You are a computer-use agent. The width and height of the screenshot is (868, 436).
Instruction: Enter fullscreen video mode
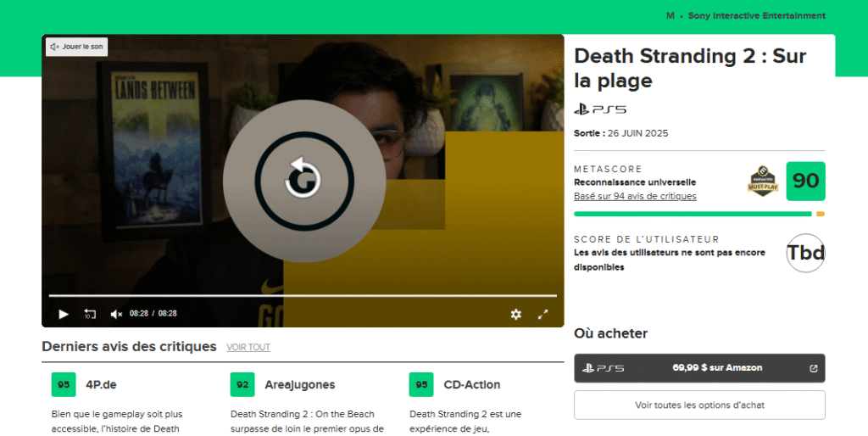(x=543, y=314)
